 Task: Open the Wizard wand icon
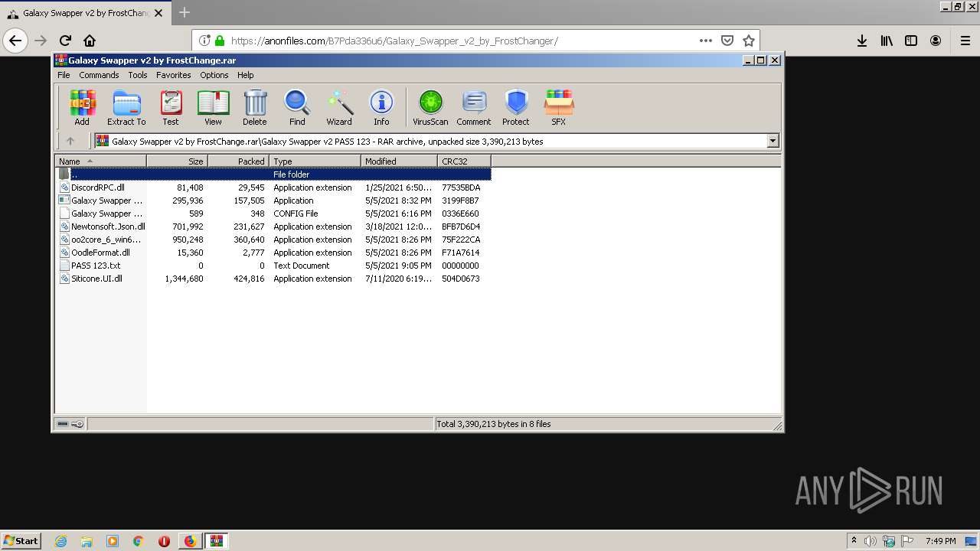(339, 107)
